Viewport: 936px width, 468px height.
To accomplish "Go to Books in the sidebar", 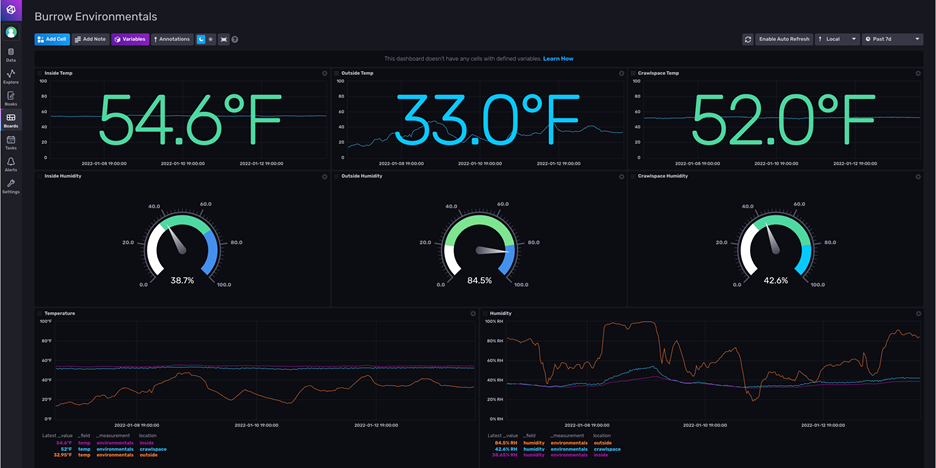I will pyautogui.click(x=11, y=98).
